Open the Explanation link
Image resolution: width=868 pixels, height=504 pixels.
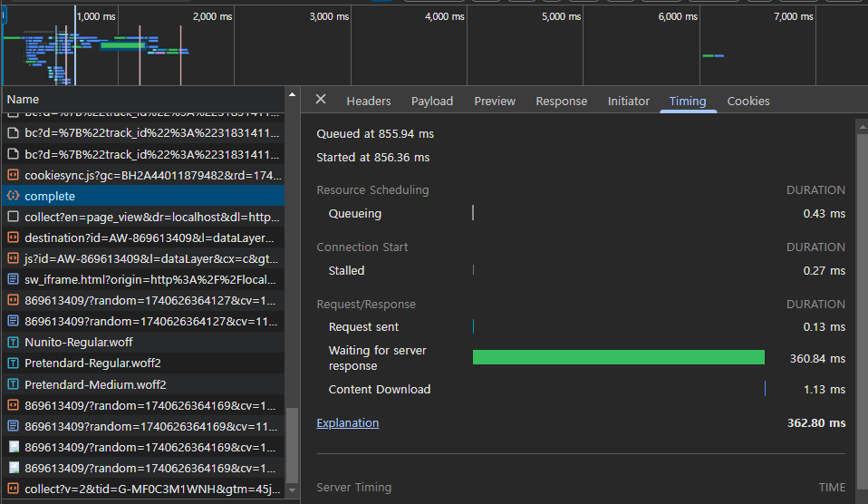point(348,423)
